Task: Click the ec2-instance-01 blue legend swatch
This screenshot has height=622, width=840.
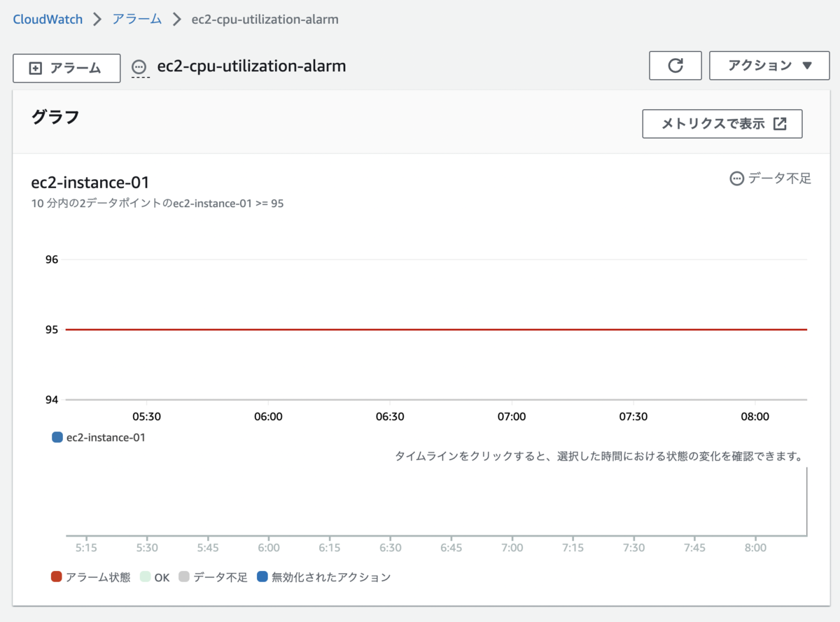Action: [57, 437]
